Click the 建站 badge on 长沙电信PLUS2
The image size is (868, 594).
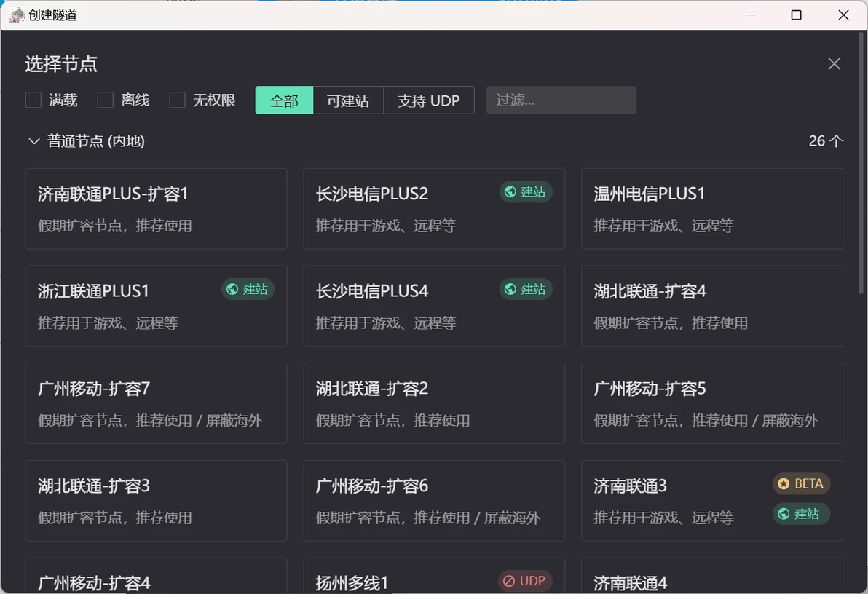point(526,192)
